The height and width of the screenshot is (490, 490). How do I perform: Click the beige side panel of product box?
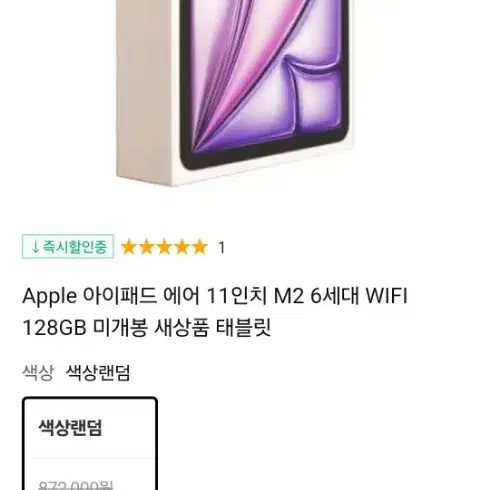pyautogui.click(x=148, y=93)
